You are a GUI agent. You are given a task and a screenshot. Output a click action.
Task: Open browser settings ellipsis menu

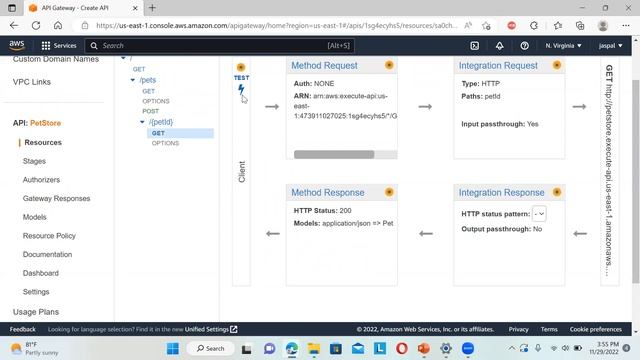tap(626, 26)
